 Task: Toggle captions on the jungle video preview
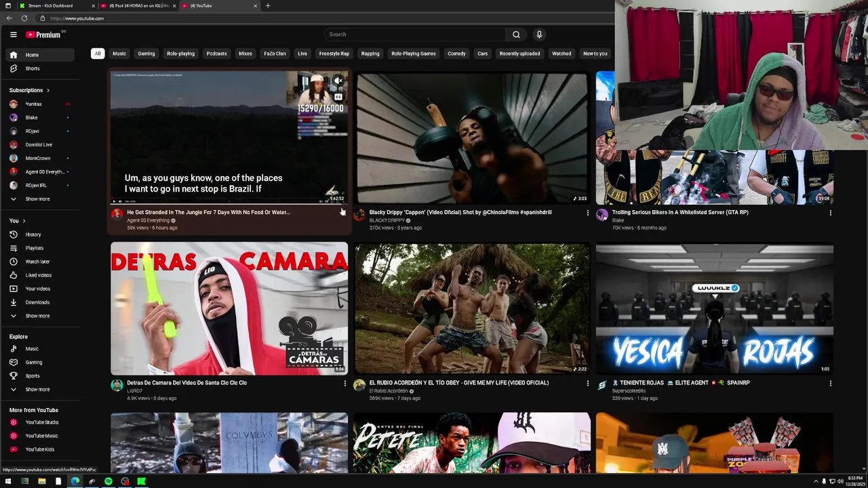338,97
